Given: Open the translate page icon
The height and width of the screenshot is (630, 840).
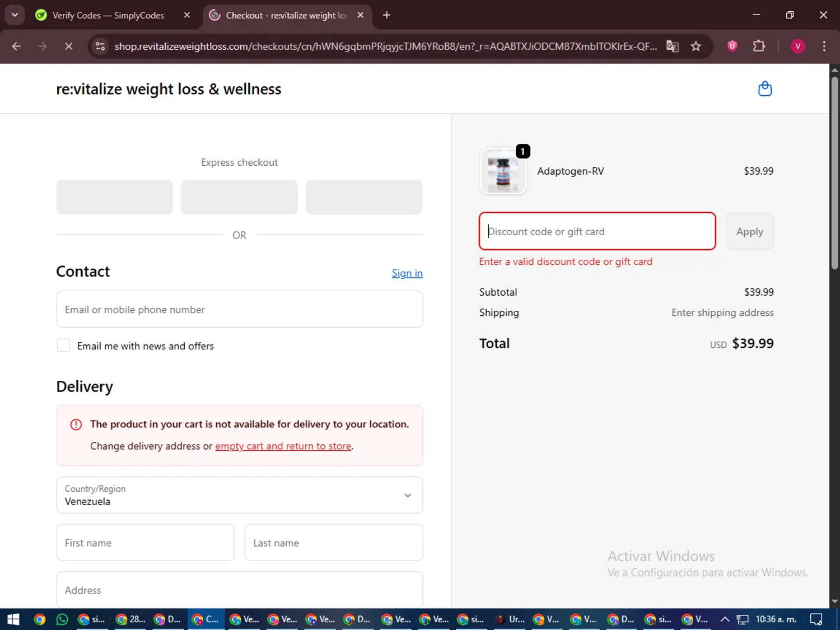Looking at the screenshot, I should pos(673,46).
